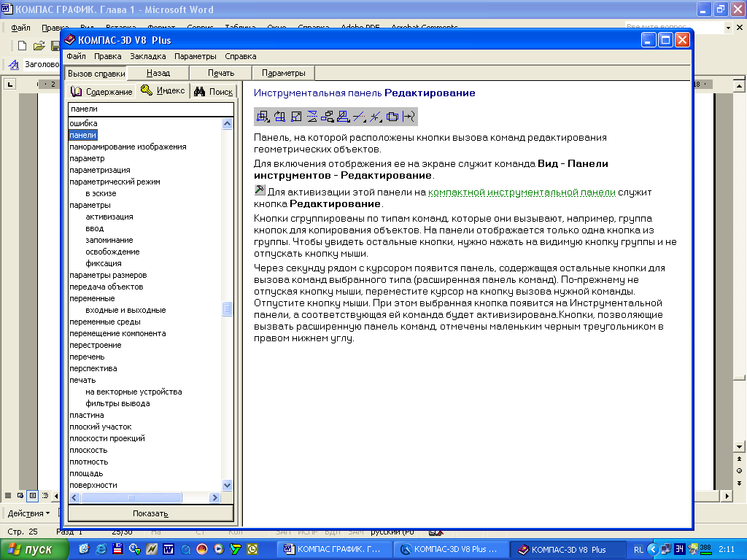Image resolution: width=747 pixels, height=560 pixels.
Task: Open the Справка menu in help window
Action: pyautogui.click(x=241, y=56)
